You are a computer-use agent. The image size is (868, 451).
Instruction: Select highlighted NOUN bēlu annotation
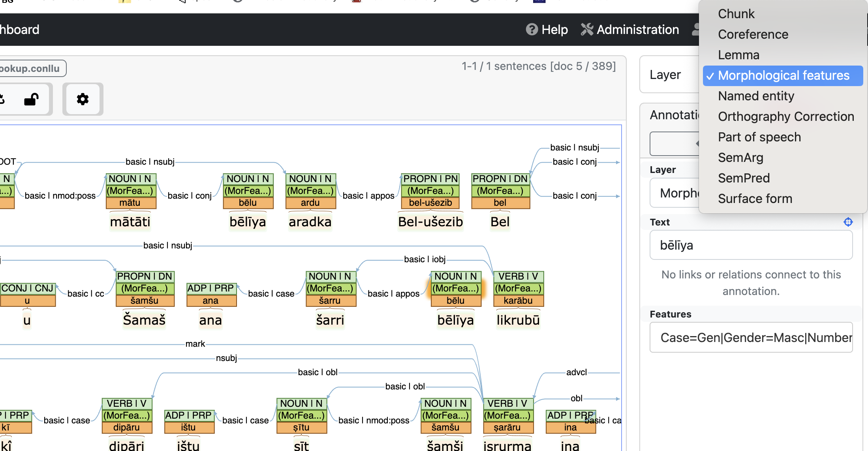(x=455, y=288)
